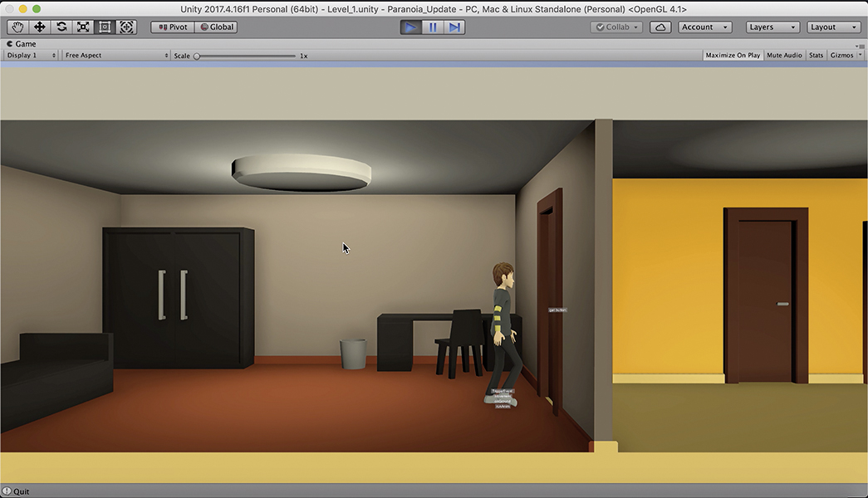Toggle Mute Audio in Game view

click(x=784, y=56)
